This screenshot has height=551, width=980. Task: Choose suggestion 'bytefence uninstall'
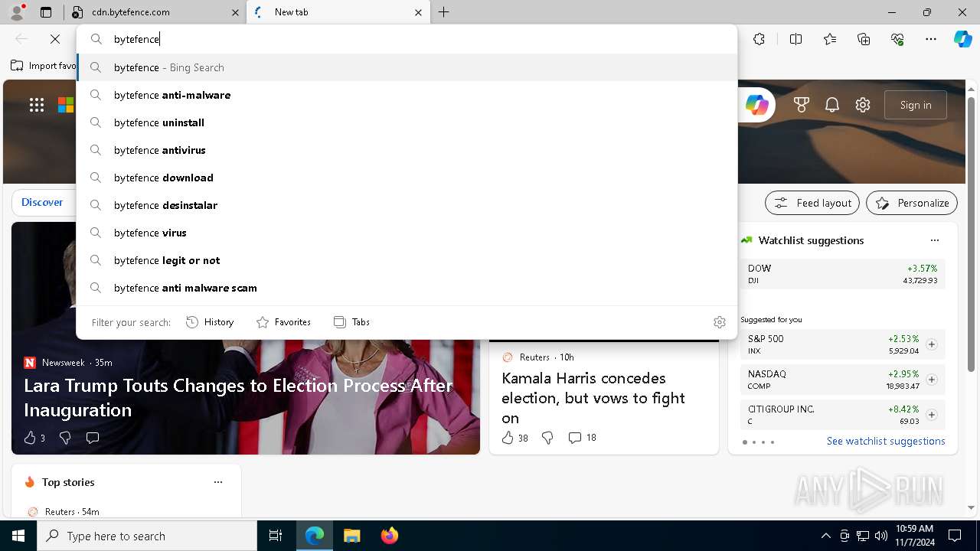(407, 122)
